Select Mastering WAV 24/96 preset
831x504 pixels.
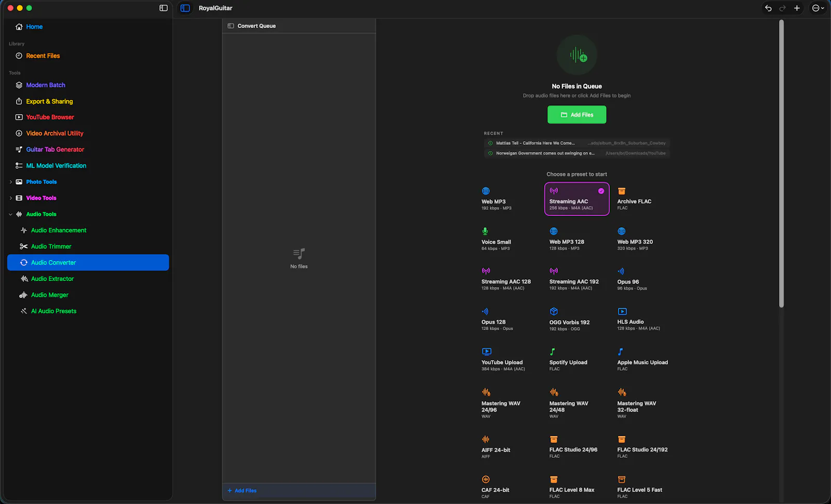pyautogui.click(x=509, y=403)
